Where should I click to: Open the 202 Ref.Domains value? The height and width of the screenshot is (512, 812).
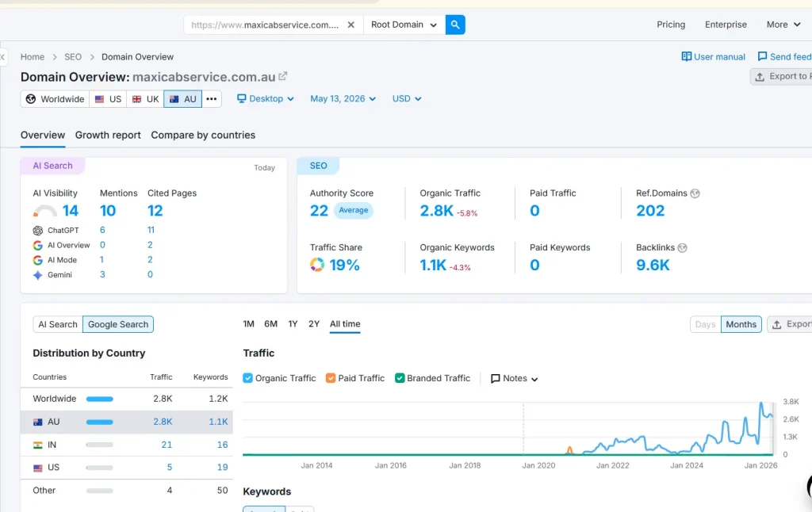(x=650, y=211)
